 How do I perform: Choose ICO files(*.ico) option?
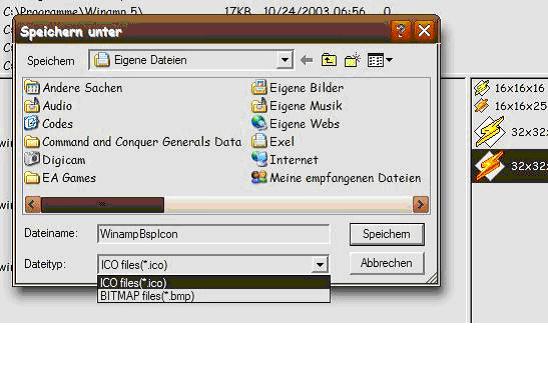[214, 282]
